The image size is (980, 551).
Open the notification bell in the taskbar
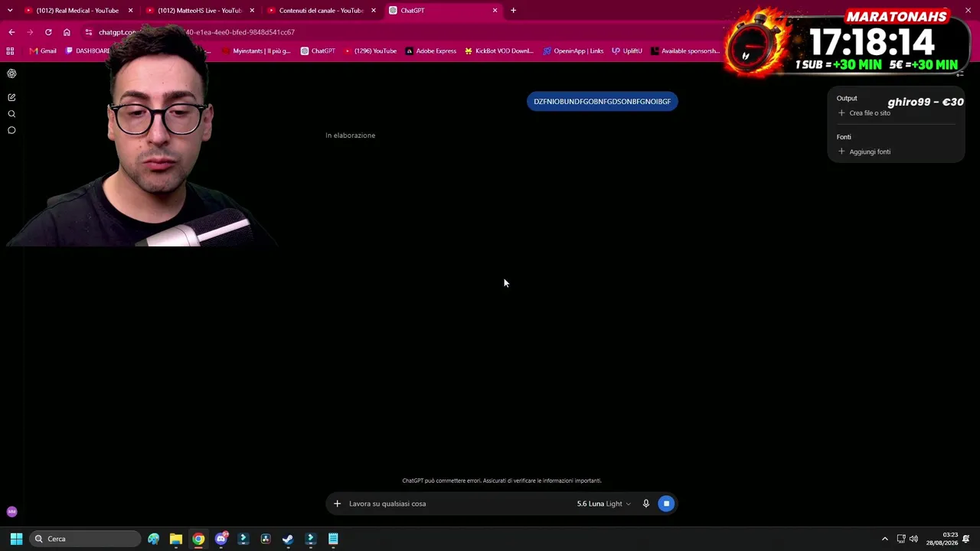[966, 539]
